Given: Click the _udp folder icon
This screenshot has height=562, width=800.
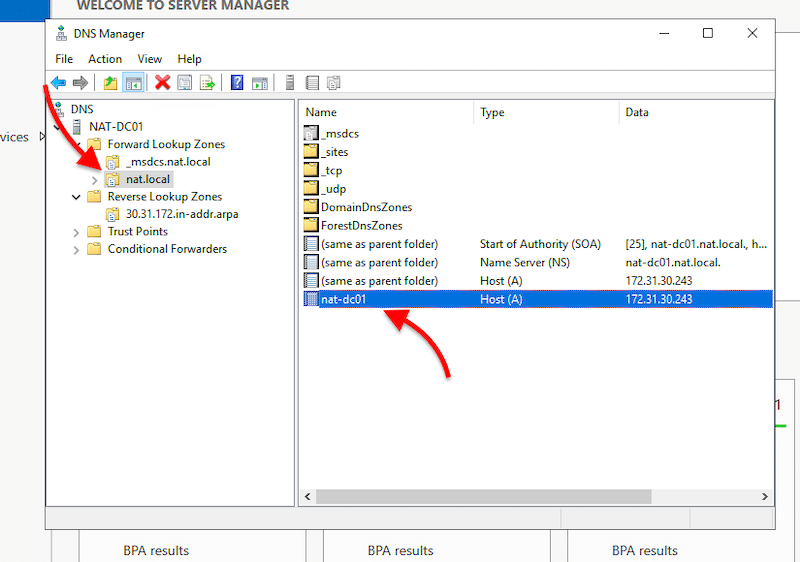Looking at the screenshot, I should [x=311, y=189].
